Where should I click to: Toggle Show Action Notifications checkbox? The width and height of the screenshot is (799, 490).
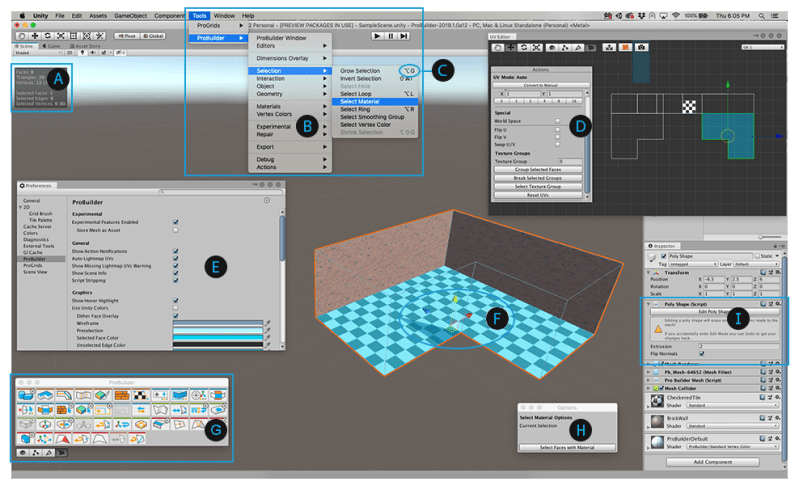click(x=176, y=251)
